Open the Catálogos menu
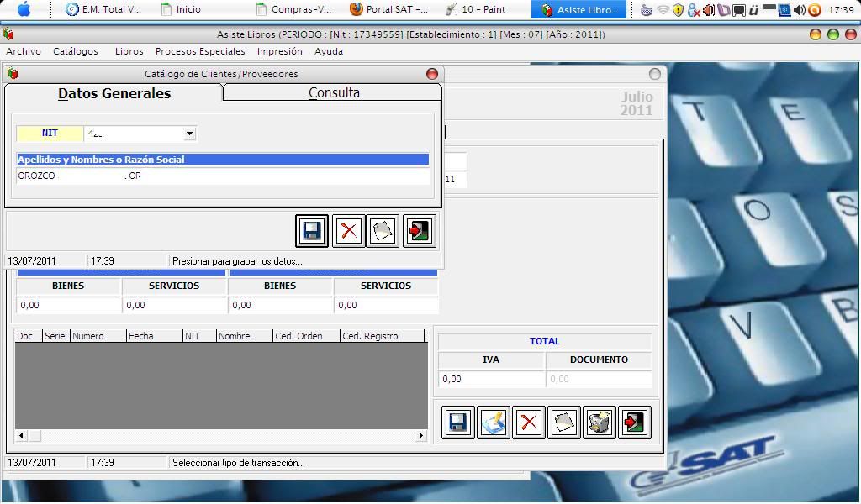 75,51
